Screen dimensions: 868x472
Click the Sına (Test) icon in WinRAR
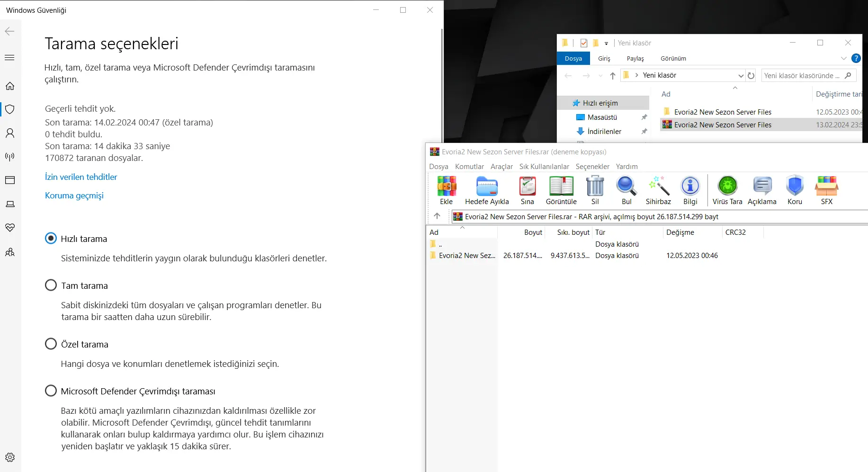(528, 186)
